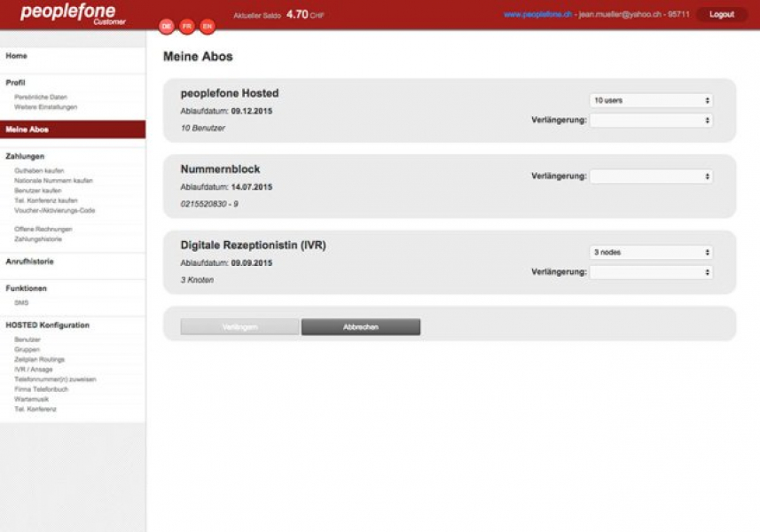This screenshot has height=532, width=760.
Task: Open Verlängerung dropdown for Digitale Rezeptionistin
Action: [652, 272]
